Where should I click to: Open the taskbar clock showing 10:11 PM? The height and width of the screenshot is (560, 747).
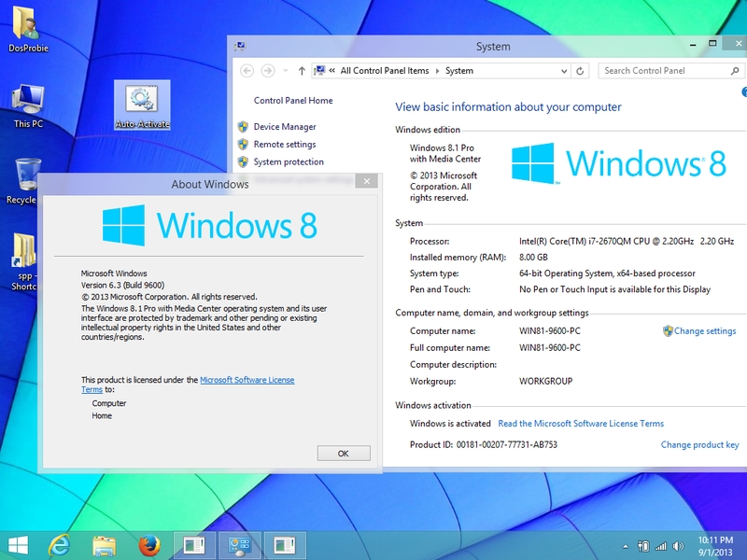(715, 546)
